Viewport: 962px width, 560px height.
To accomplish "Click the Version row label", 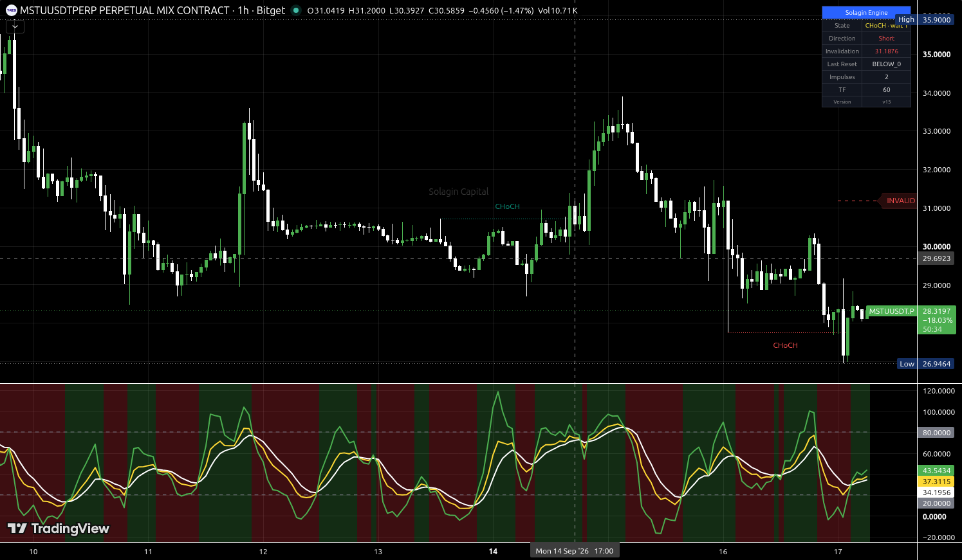I will coord(842,102).
